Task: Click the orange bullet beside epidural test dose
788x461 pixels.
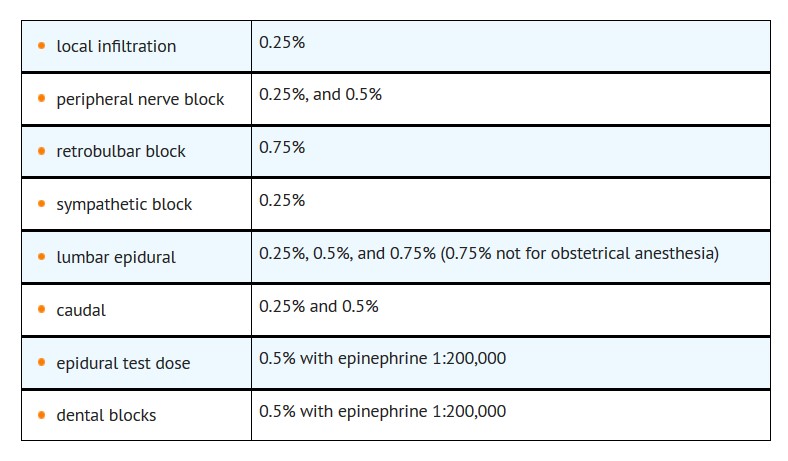Action: pos(41,362)
